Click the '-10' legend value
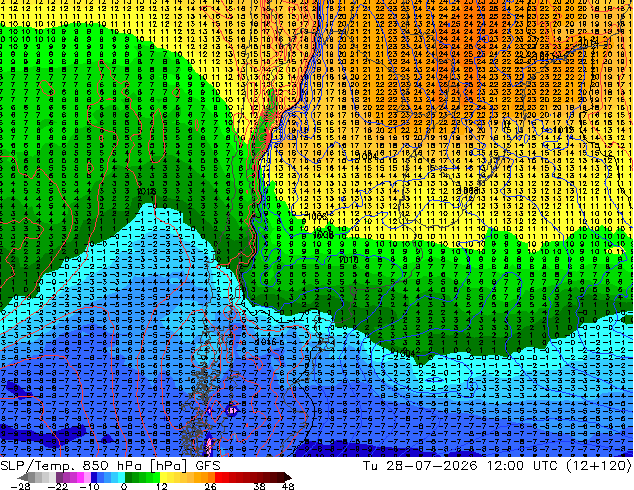The width and height of the screenshot is (634, 490). 89,486
